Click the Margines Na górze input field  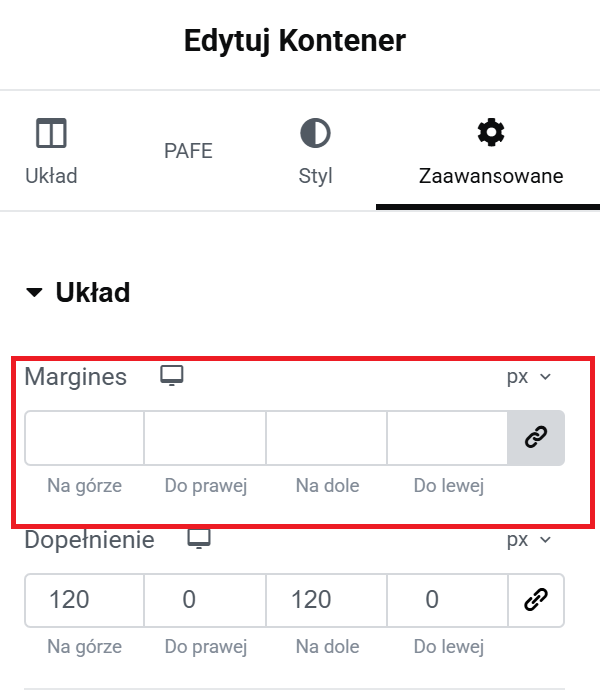tap(84, 438)
